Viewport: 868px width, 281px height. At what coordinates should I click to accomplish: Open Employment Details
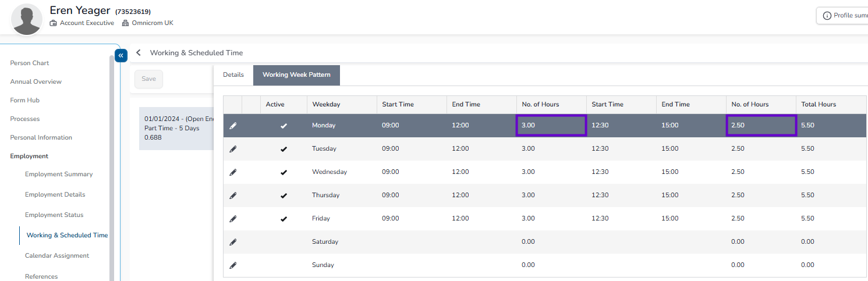(55, 194)
